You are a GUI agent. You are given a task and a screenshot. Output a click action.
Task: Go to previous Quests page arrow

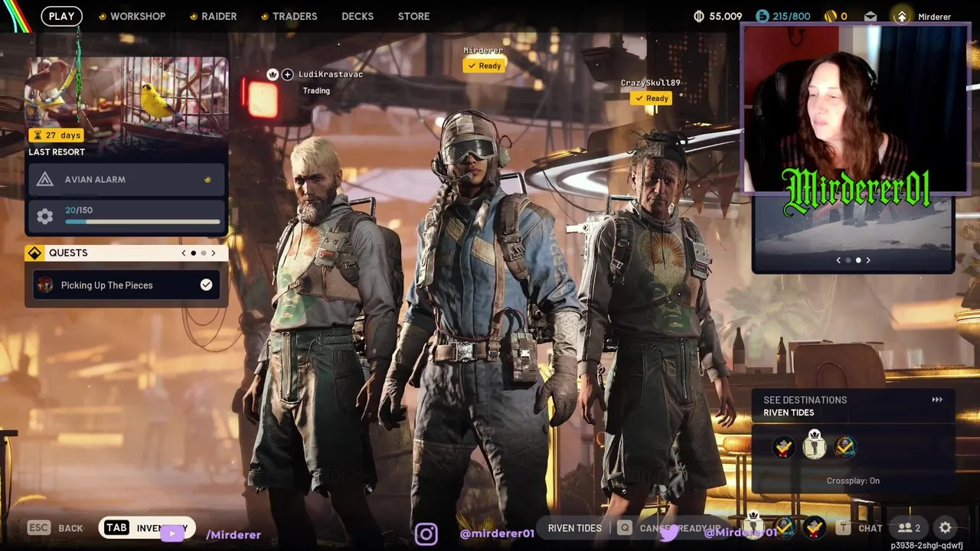coord(183,253)
